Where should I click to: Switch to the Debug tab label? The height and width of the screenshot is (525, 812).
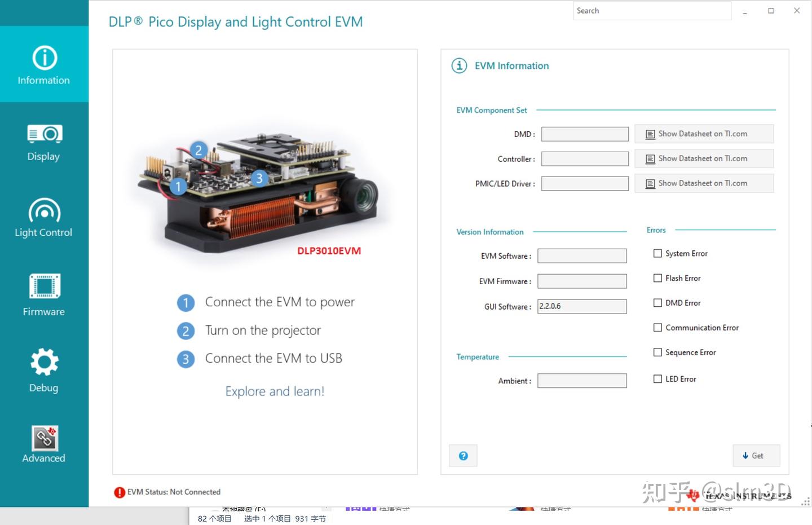[x=44, y=388]
